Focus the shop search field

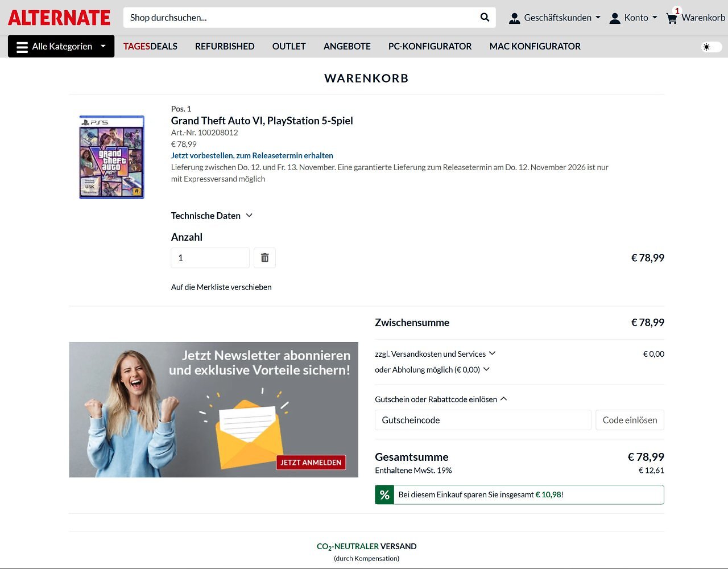click(301, 18)
